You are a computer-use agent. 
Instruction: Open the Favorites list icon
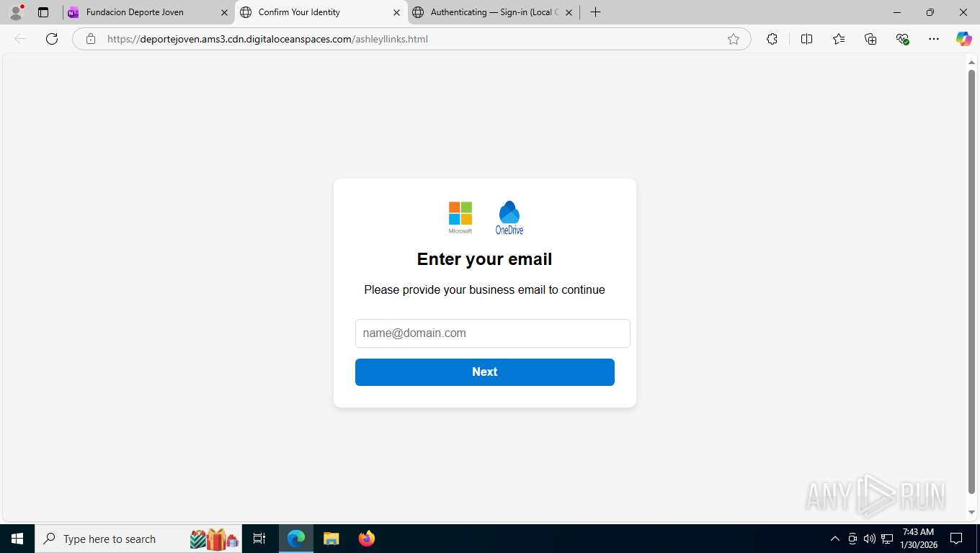pyautogui.click(x=839, y=39)
